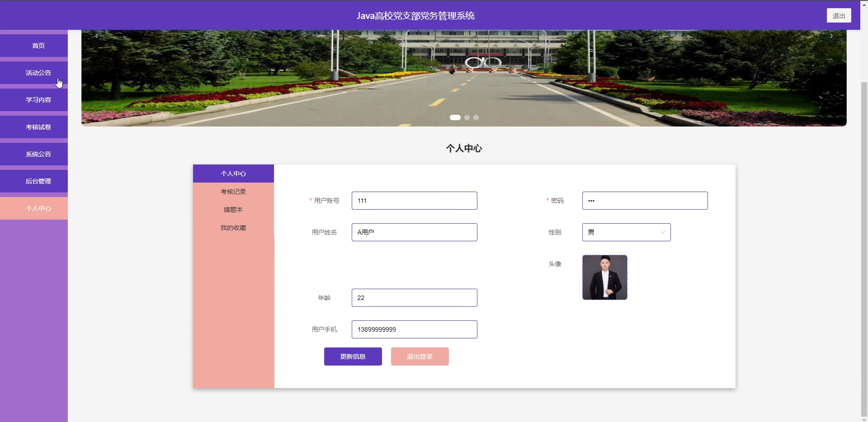Click the 退出登录 button
Viewport: 868px width, 422px height.
(420, 356)
